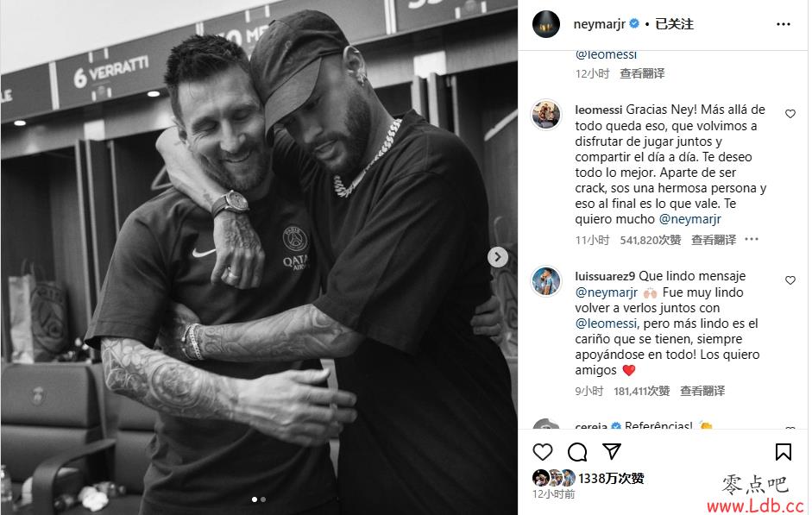Open more options on leomessi's comment
Screen dimensions: 812x515
(752, 239)
